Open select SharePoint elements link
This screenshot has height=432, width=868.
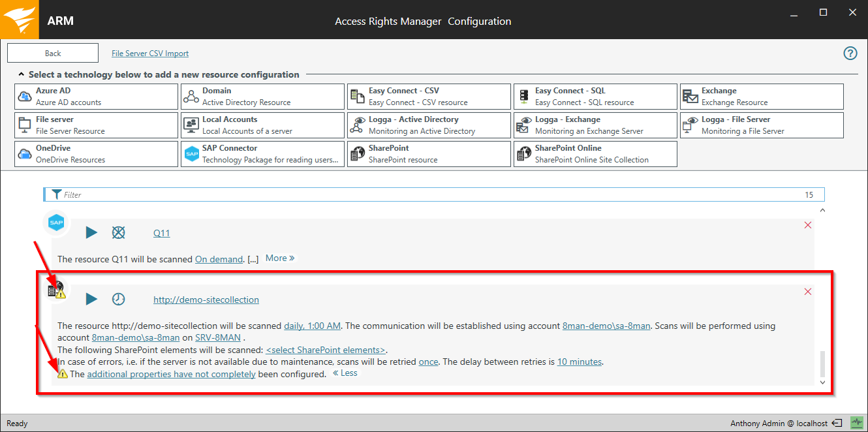(326, 350)
